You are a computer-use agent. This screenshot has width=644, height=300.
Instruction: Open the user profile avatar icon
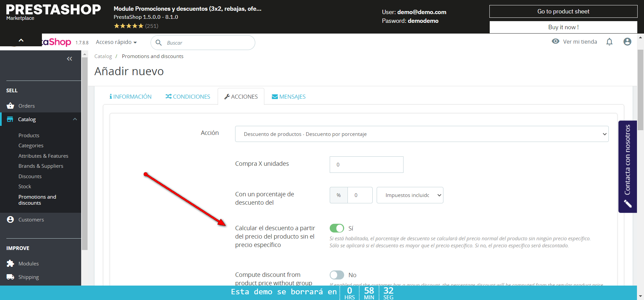[627, 42]
